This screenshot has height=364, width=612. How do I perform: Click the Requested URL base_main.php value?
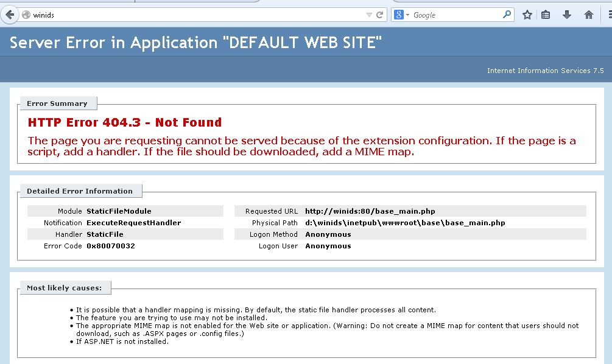(x=370, y=211)
